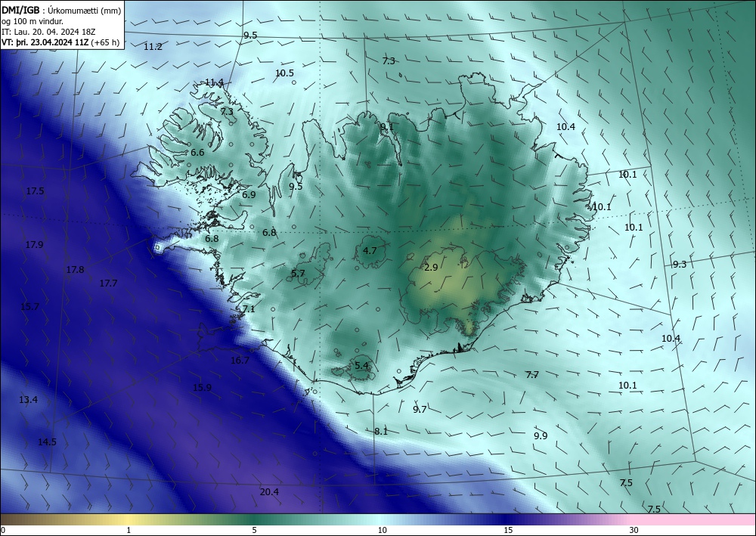The width and height of the screenshot is (756, 536).
Task: Click the 7.1 value label
Action: pos(249,309)
